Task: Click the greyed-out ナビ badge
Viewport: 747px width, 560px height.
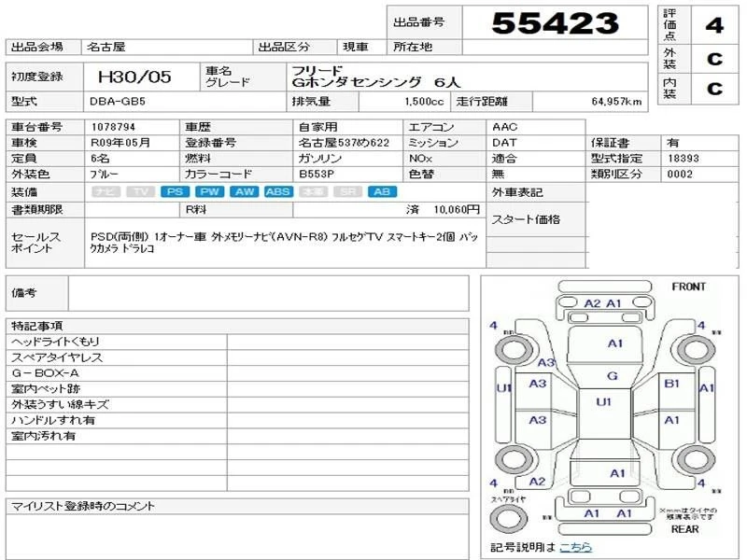Action: click(106, 192)
